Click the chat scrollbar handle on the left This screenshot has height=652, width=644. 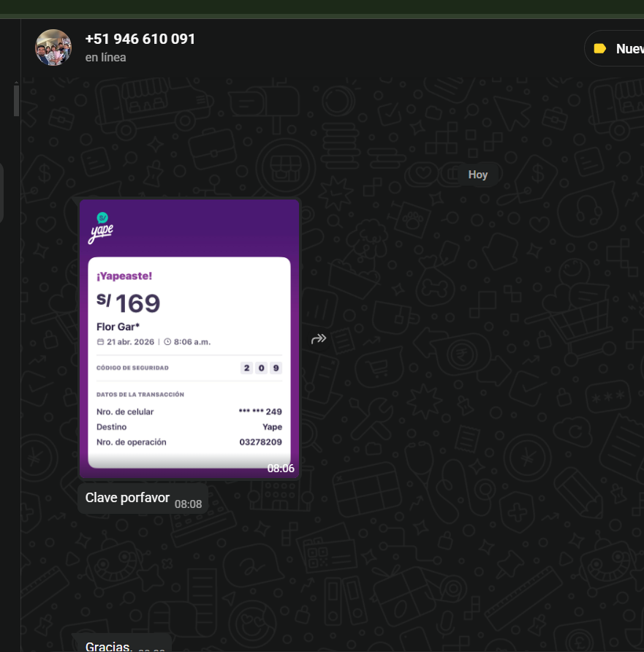tap(16, 100)
